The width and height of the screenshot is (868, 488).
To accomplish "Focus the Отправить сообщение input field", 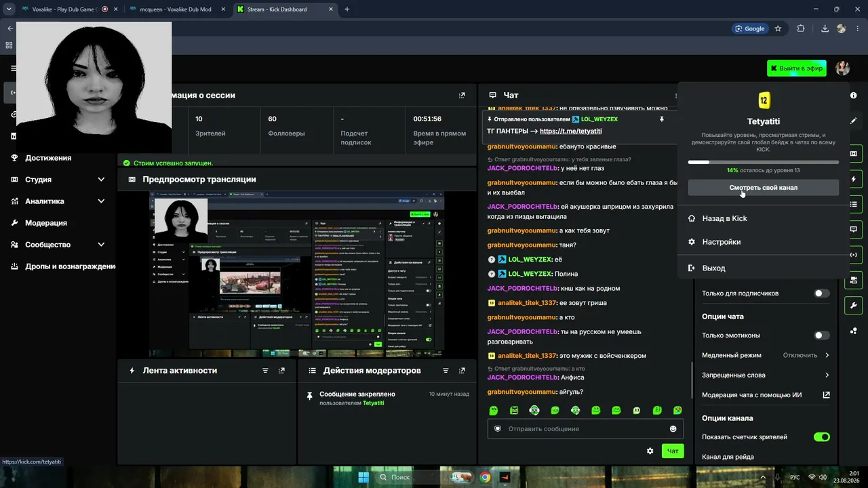I will tap(585, 428).
